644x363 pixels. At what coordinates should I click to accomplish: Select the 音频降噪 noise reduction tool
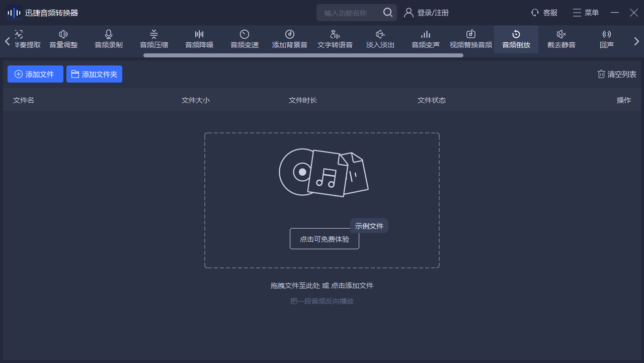[199, 39]
